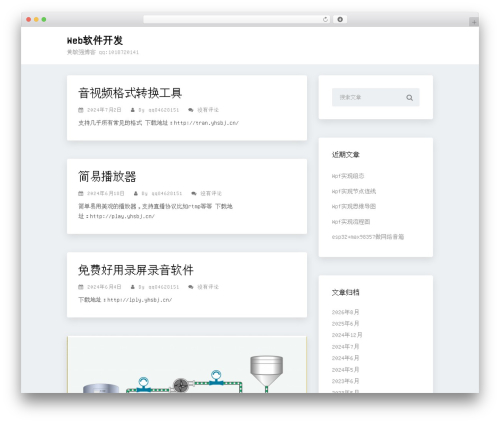Click 没有评论 link in 音视频格式转换工具 post
The image size is (500, 423).
point(208,110)
